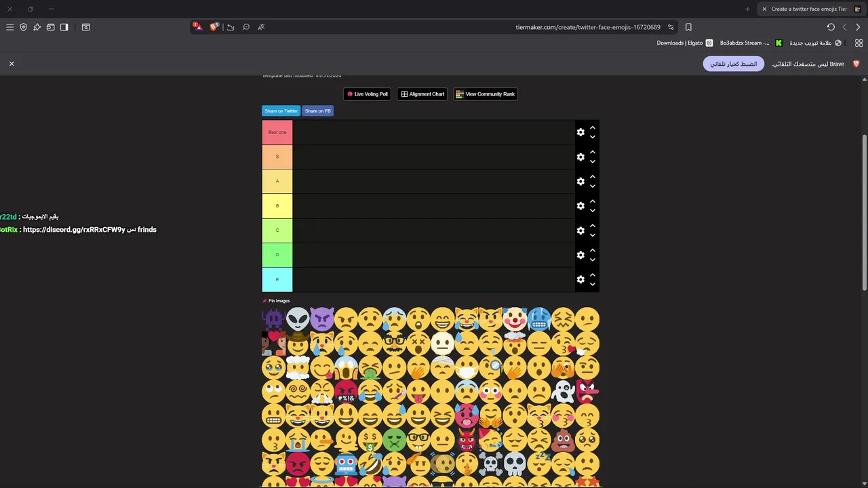Pick the cowboy hat face emoji
The height and width of the screenshot is (488, 868).
[298, 343]
